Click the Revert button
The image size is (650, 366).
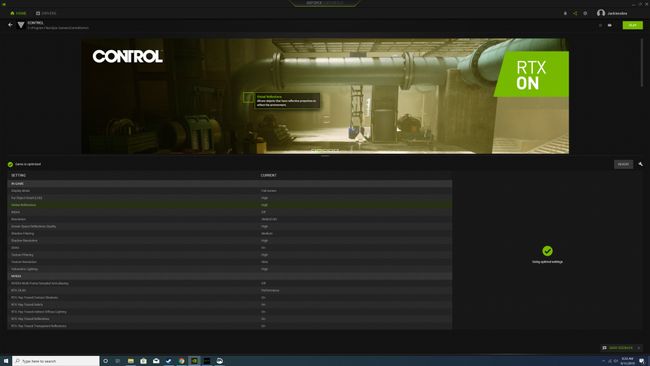(x=623, y=164)
